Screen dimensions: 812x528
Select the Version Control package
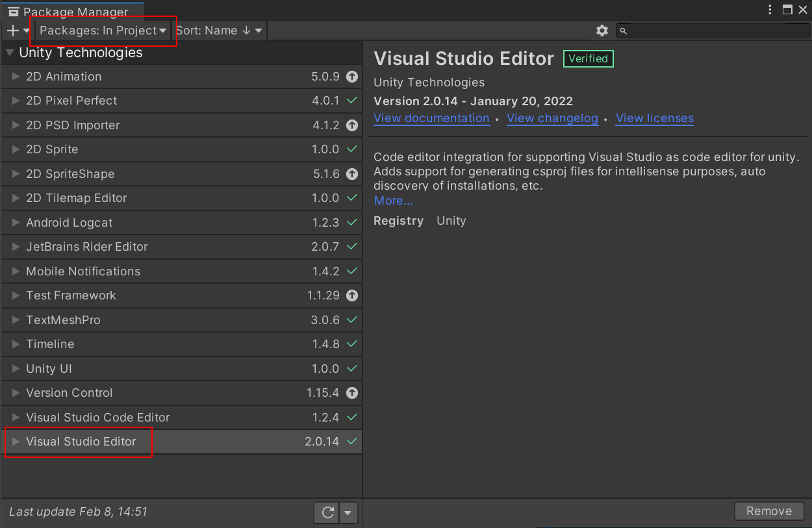coord(181,393)
